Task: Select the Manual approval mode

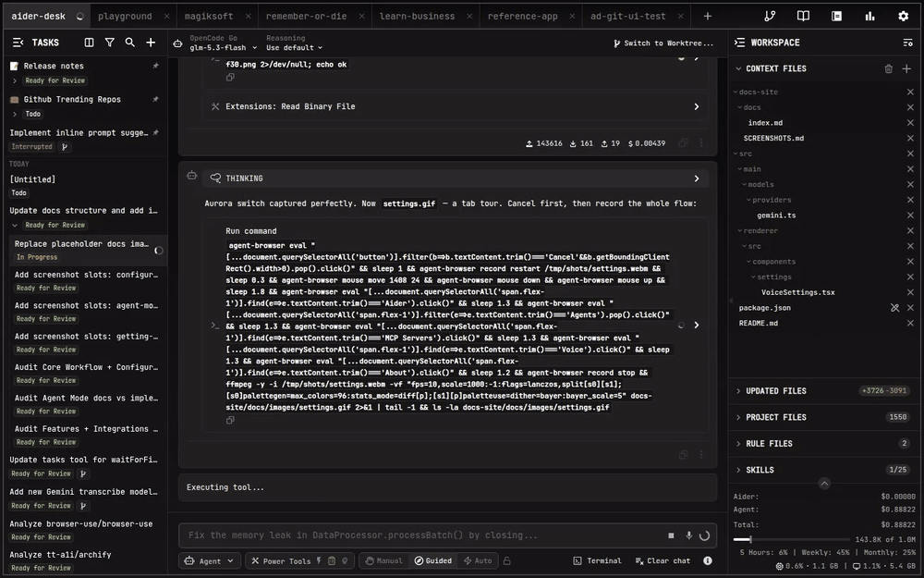Action: pos(383,561)
